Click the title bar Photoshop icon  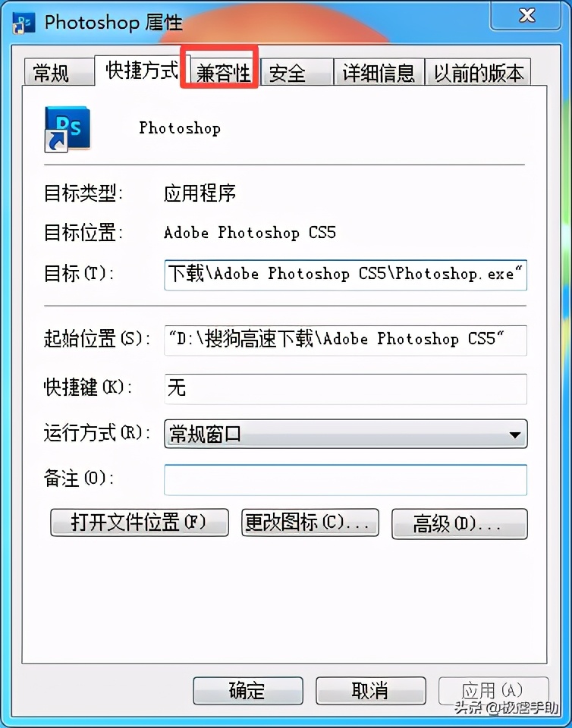pos(24,23)
